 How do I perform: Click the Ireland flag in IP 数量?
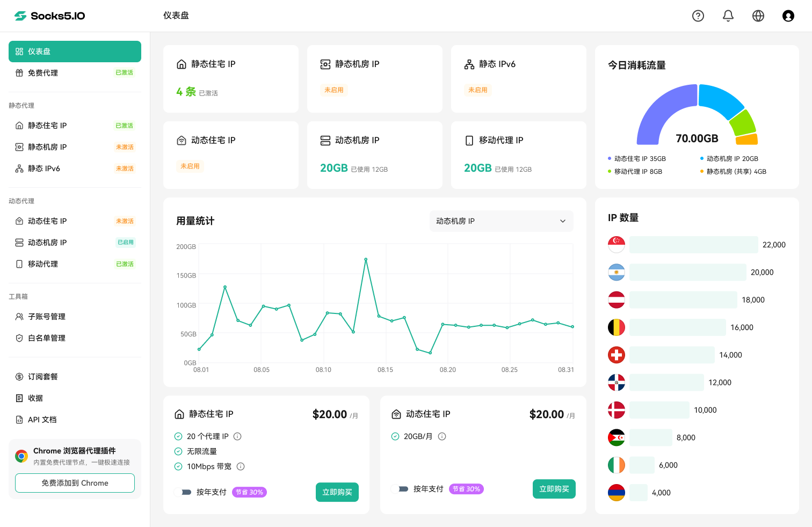click(x=617, y=465)
